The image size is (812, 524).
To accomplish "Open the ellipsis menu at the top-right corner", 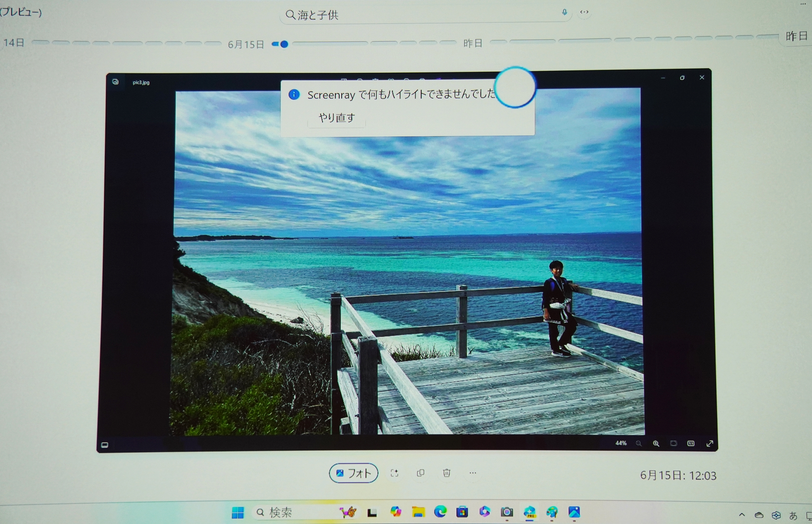I will coord(803,4).
